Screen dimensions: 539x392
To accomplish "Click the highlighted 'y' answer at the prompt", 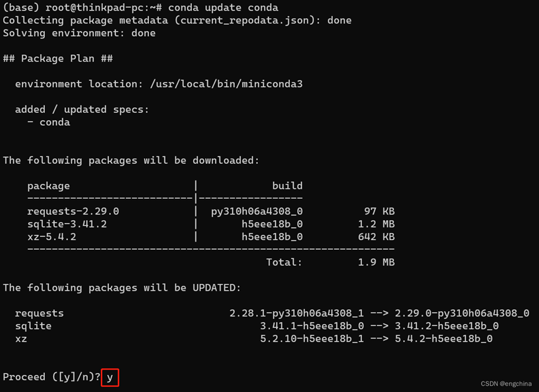I will pos(110,377).
